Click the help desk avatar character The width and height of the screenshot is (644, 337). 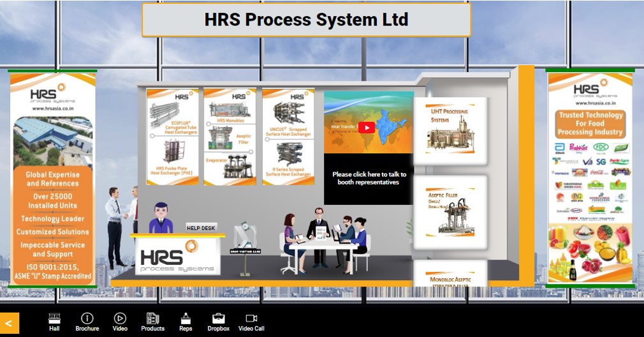pyautogui.click(x=161, y=218)
